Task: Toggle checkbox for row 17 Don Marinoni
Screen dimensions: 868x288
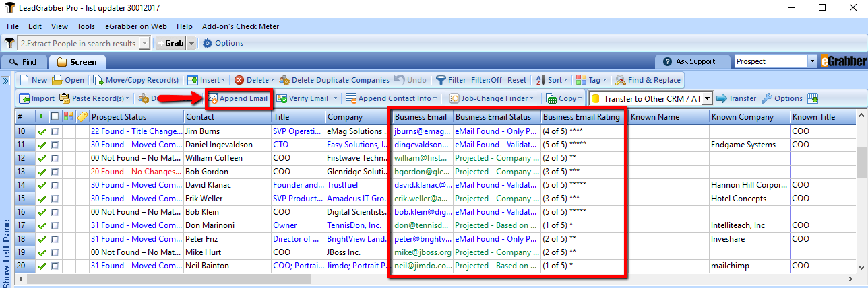Action: (55, 225)
